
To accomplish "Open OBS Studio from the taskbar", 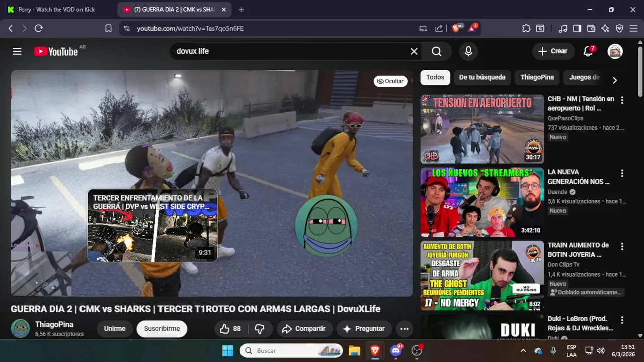I will [417, 350].
